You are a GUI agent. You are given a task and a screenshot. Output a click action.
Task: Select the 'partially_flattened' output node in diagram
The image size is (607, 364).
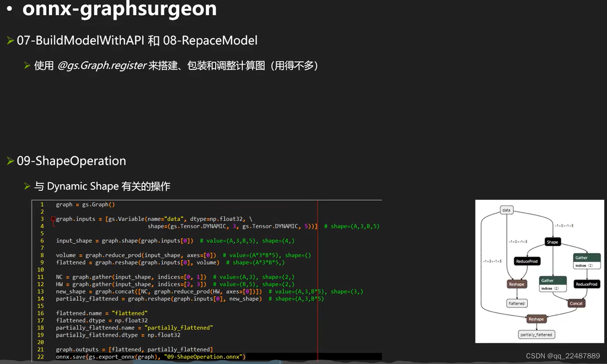coord(537,334)
